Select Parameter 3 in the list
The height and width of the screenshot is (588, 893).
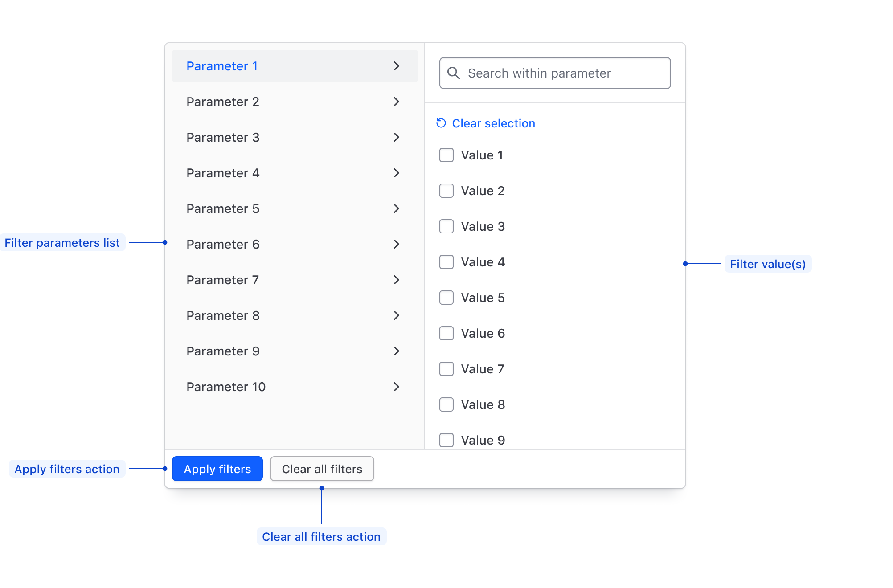point(223,137)
